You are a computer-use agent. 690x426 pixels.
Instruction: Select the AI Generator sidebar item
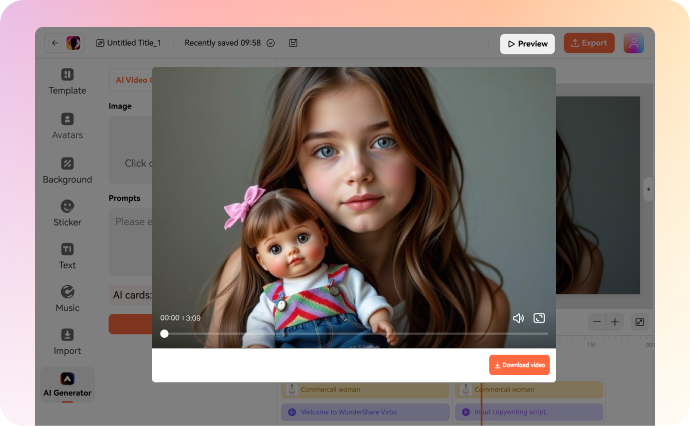pyautogui.click(x=67, y=385)
